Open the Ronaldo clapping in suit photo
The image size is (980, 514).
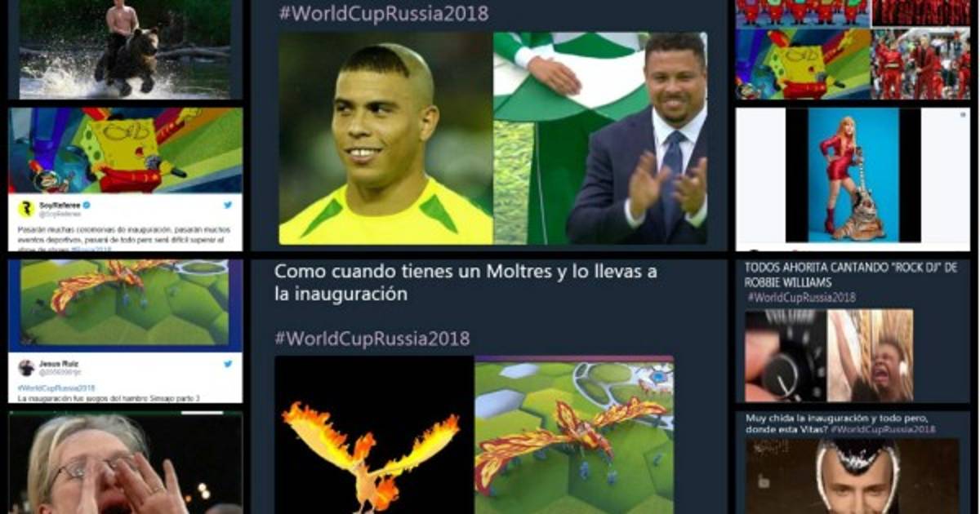[x=600, y=139]
